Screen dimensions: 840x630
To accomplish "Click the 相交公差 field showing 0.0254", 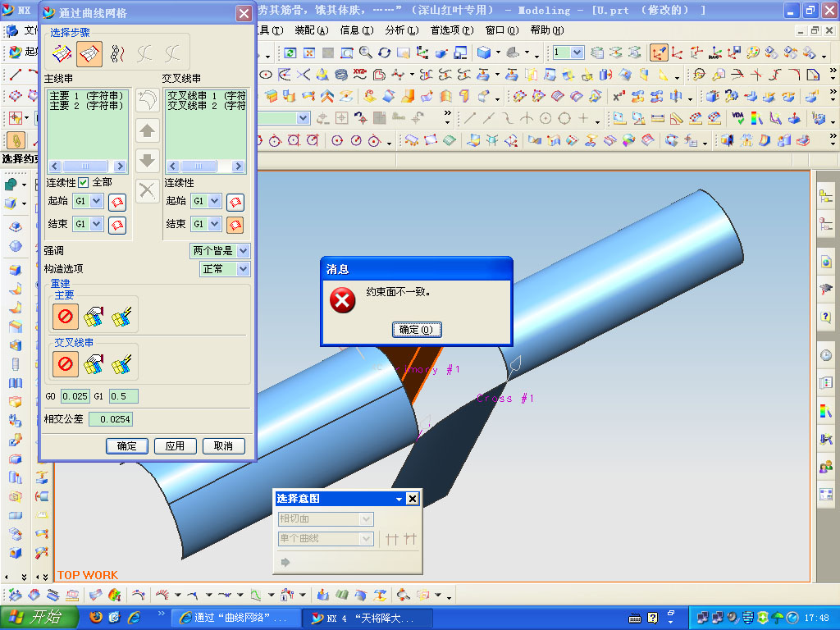I will [x=111, y=419].
